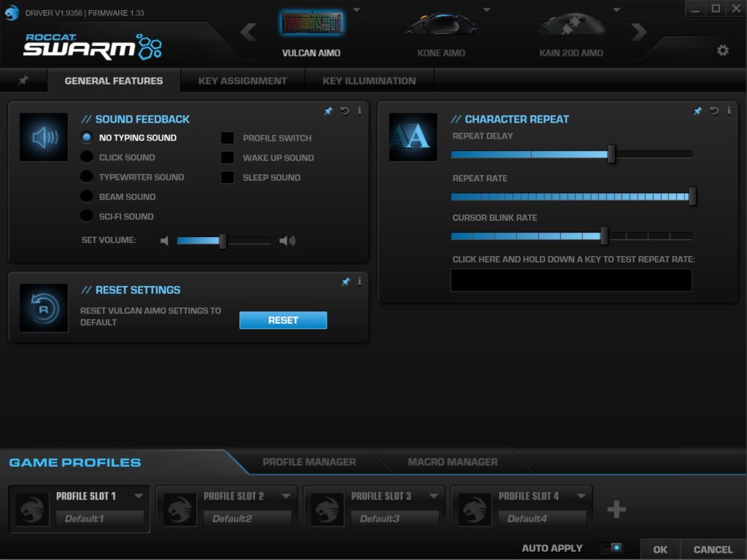
Task: Click the Character Repeat letter icon
Action: tap(412, 136)
